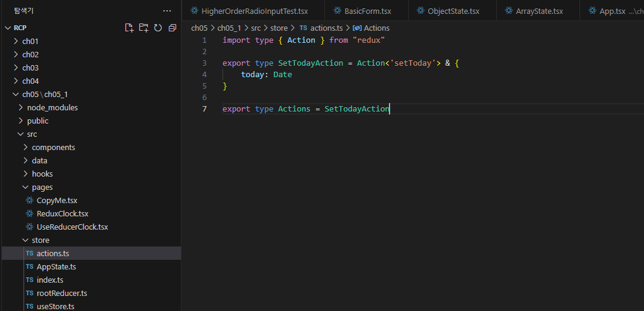Image resolution: width=644 pixels, height=311 pixels.
Task: Click the TS icon beside actions.ts breadcrumb
Action: coord(303,28)
